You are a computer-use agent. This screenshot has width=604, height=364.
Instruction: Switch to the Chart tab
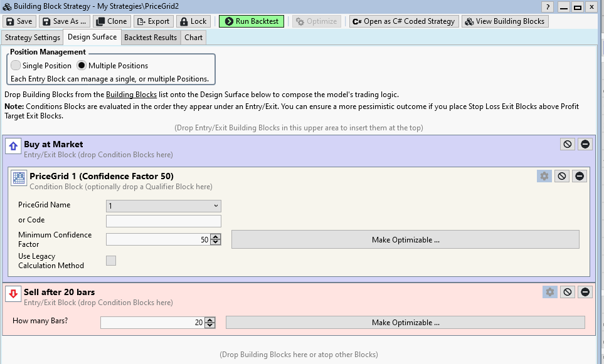tap(193, 38)
